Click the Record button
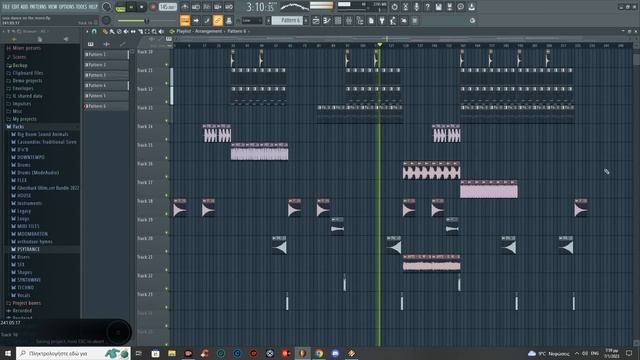 pos(153,7)
